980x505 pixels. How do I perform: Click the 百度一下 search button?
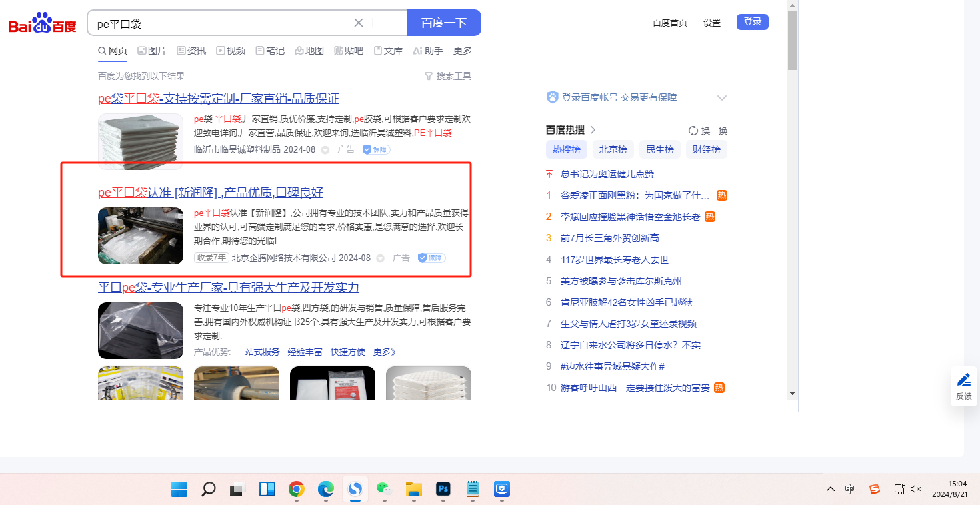pyautogui.click(x=443, y=23)
